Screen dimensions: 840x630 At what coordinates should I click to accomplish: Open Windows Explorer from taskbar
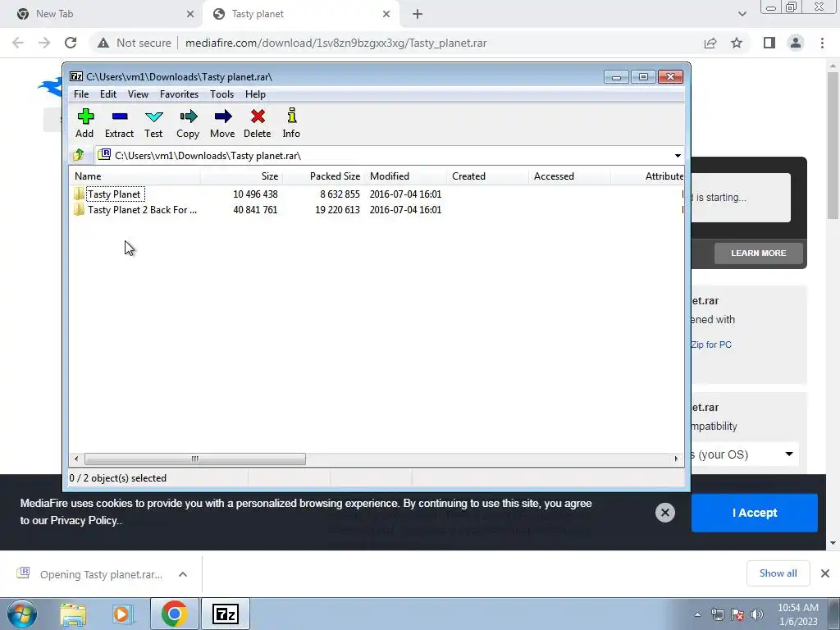[x=73, y=614]
